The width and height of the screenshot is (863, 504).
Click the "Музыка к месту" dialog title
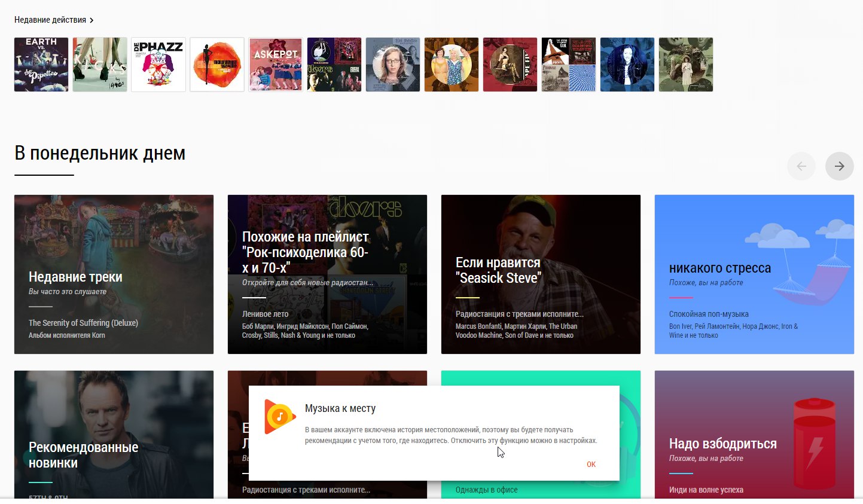340,408
